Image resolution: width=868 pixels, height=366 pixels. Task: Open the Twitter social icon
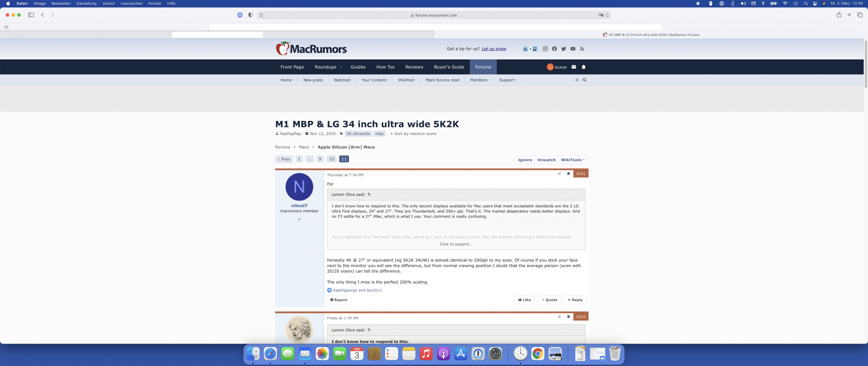pyautogui.click(x=563, y=49)
